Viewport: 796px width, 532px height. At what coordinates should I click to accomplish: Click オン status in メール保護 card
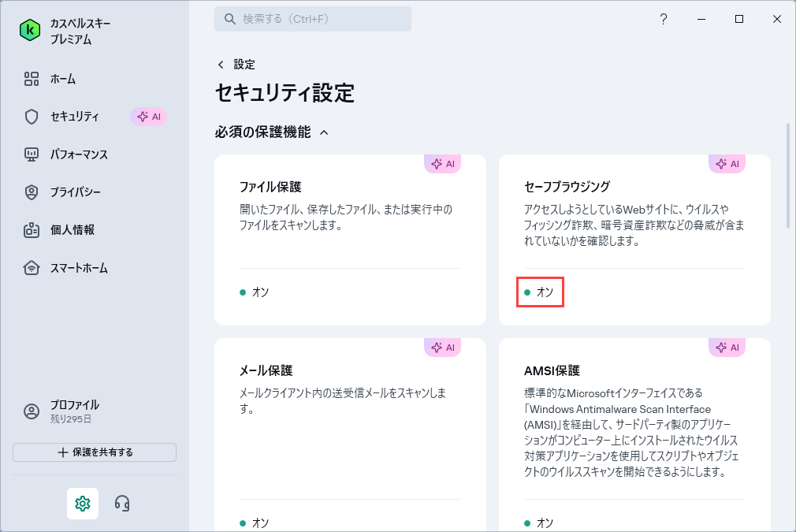pos(255,523)
